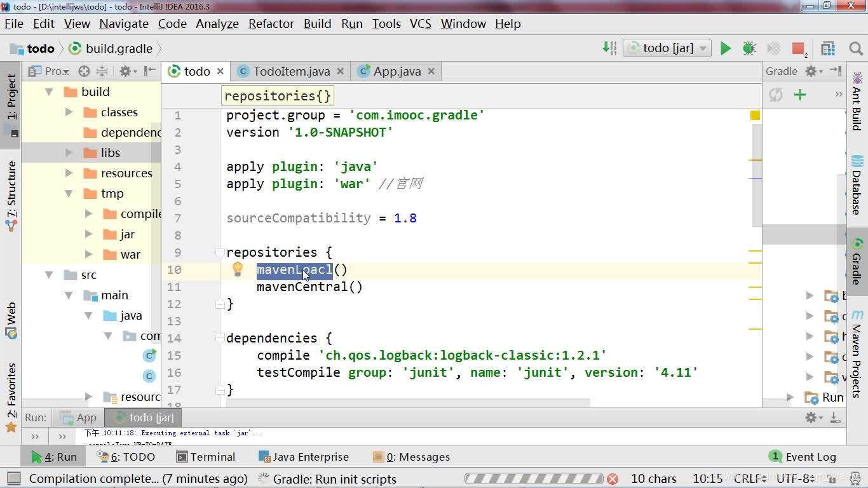Open the Java Enterprise tool window
This screenshot has width=868, height=488.
[x=304, y=457]
